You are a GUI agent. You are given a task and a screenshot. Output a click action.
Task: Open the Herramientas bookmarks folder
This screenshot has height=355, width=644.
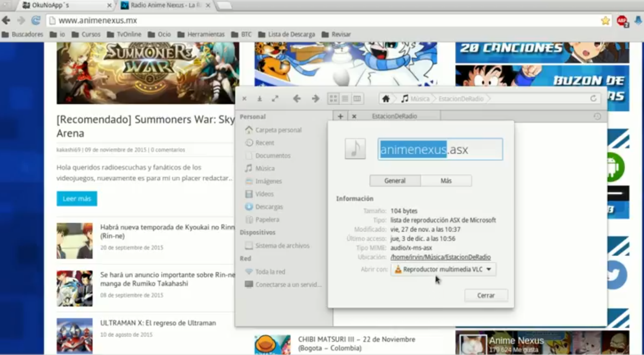201,34
